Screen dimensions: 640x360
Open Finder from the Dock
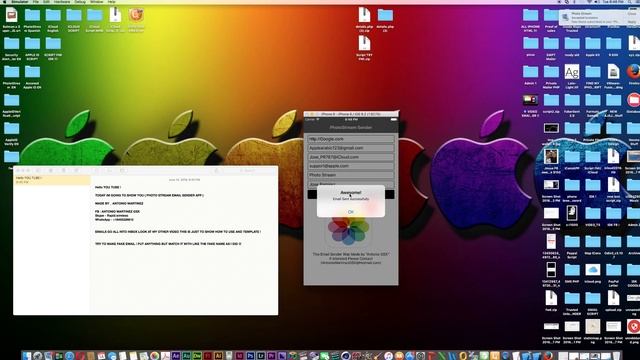point(27,356)
